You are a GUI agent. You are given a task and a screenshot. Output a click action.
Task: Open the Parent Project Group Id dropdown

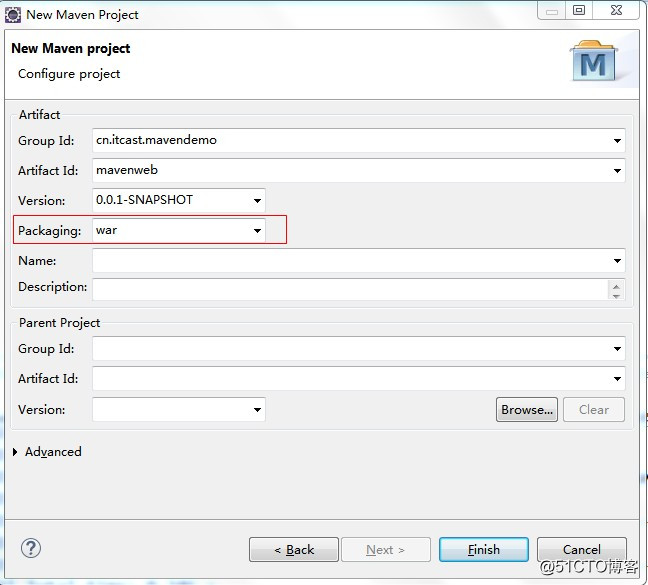pos(617,349)
